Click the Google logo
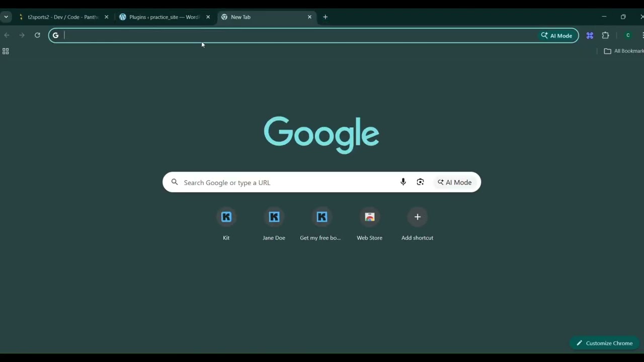The image size is (644, 362). 321,135
